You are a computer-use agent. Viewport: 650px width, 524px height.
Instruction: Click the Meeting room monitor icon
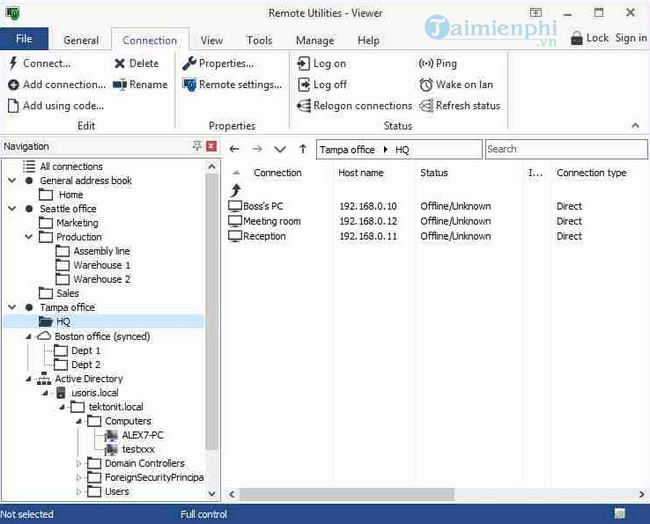(x=235, y=221)
